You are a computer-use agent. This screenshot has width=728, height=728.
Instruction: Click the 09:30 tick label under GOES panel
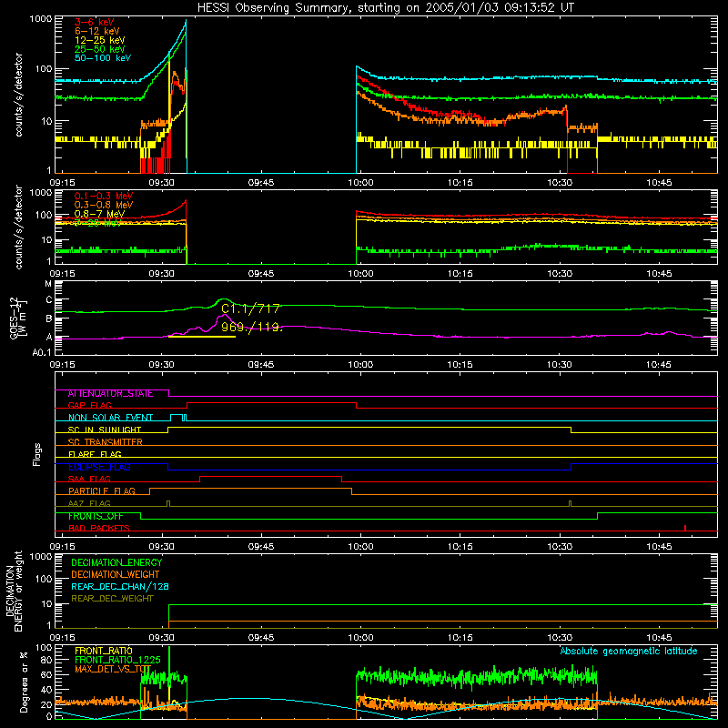pyautogui.click(x=162, y=365)
